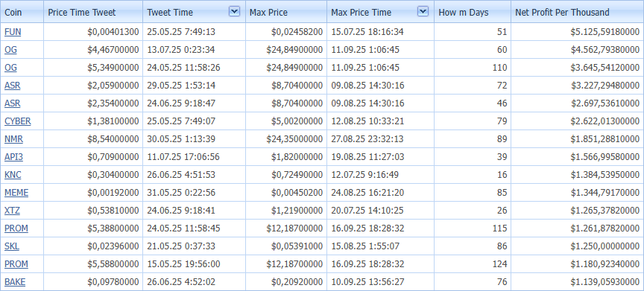Select max price time 12.07.25 9:16:49

380,175
